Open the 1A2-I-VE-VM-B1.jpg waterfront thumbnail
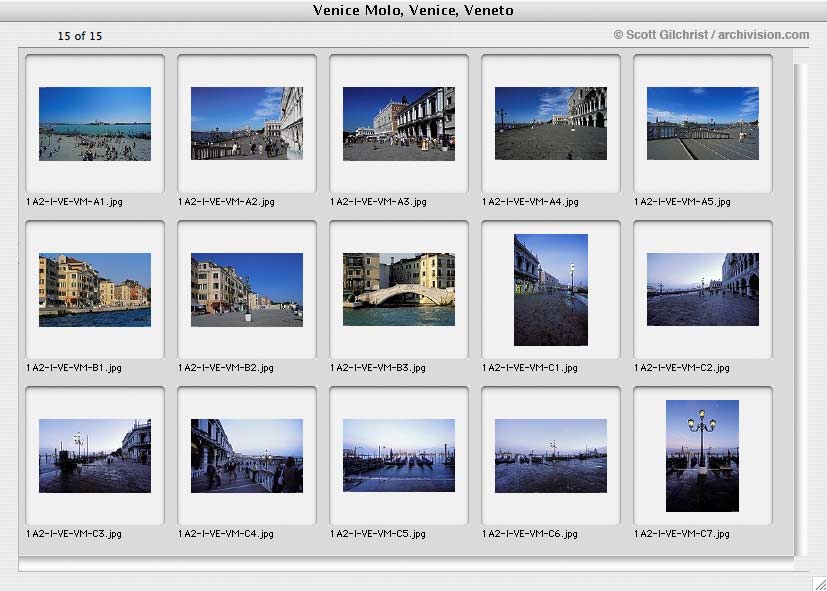 95,290
